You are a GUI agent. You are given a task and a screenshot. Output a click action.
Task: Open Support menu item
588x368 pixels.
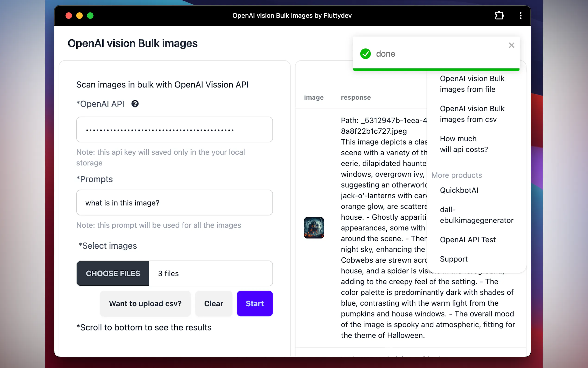[454, 259]
